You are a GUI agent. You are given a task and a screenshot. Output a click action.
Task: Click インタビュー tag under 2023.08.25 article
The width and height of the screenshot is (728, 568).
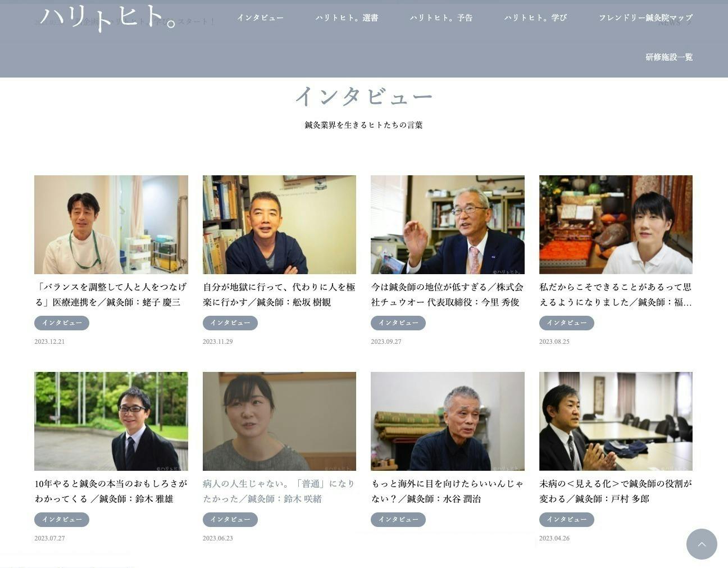[x=567, y=323]
